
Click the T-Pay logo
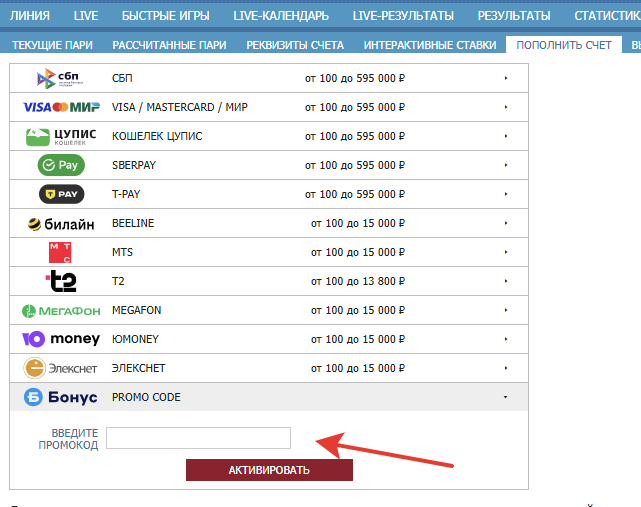coord(60,194)
